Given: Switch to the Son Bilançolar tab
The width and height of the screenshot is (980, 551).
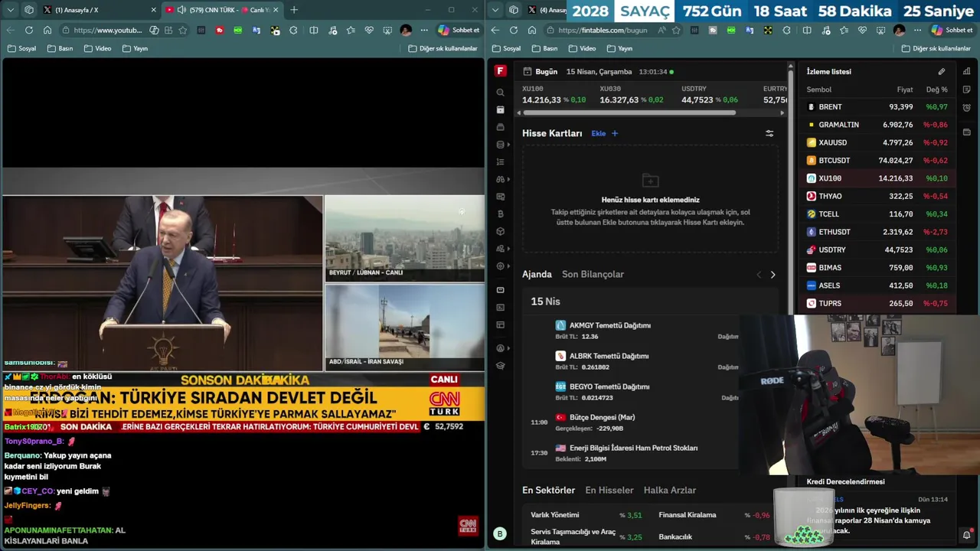Looking at the screenshot, I should point(593,274).
